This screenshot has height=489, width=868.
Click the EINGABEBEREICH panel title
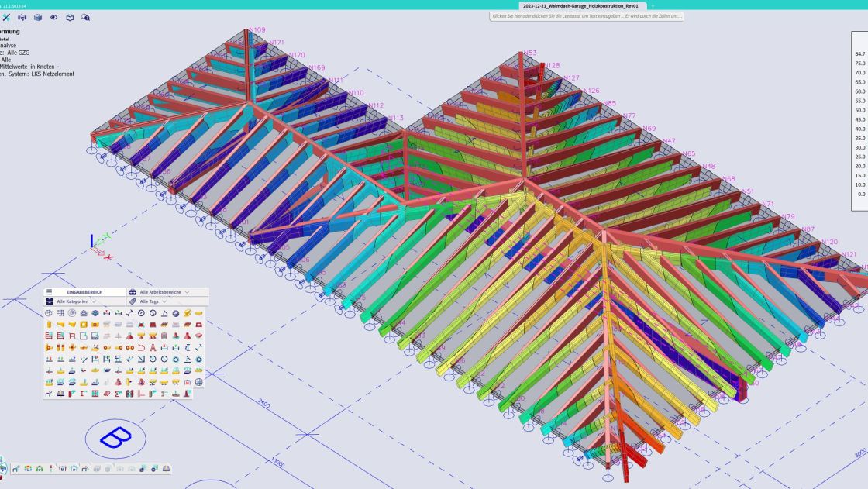pyautogui.click(x=84, y=292)
